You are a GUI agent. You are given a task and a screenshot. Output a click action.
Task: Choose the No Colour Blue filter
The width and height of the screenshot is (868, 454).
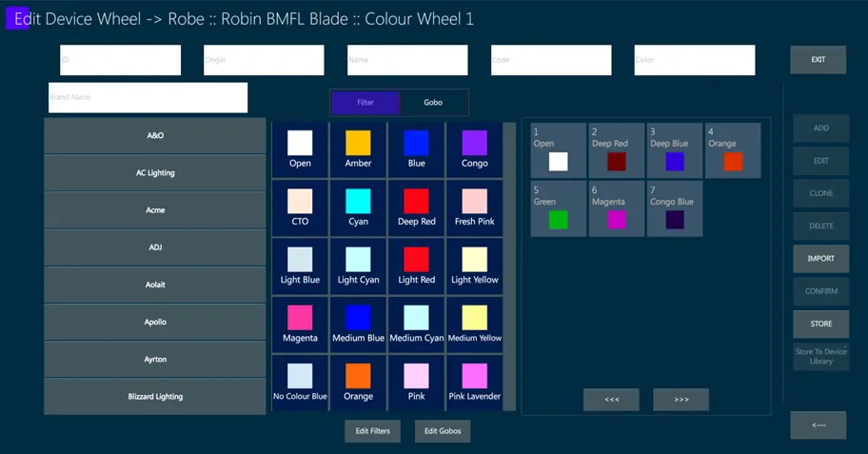tap(300, 383)
